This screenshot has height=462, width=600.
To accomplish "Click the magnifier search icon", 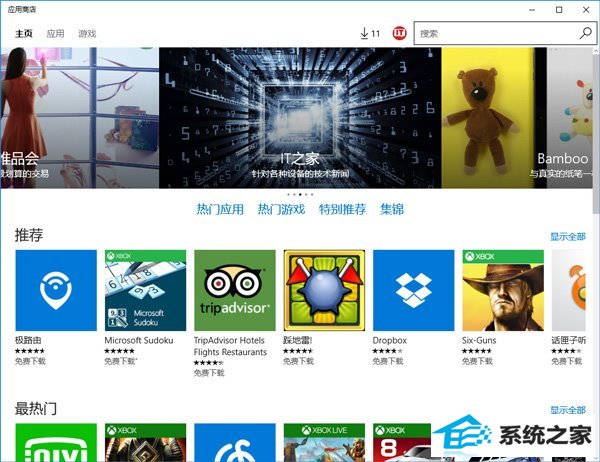I will (x=585, y=33).
